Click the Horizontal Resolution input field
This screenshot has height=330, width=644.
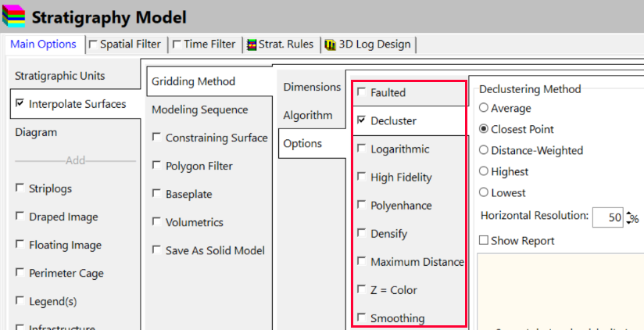click(607, 217)
